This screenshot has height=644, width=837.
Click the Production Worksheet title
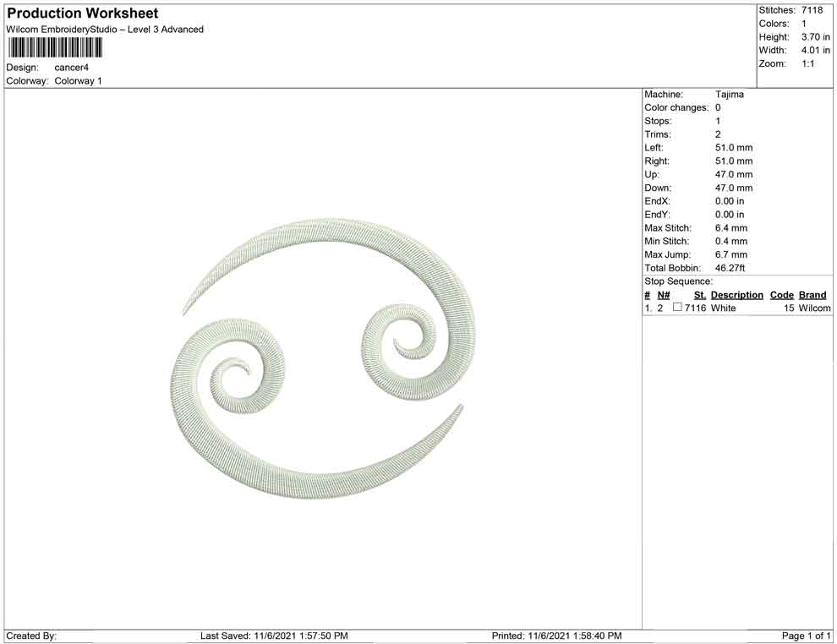point(82,14)
